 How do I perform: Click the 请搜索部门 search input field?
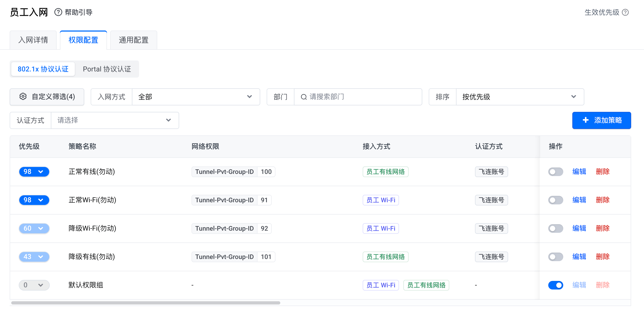358,97
